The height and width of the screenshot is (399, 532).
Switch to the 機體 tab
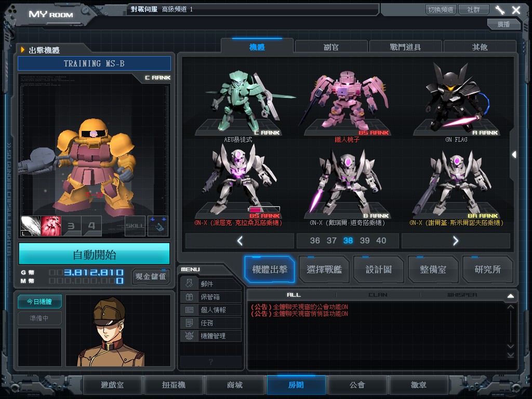(x=257, y=47)
